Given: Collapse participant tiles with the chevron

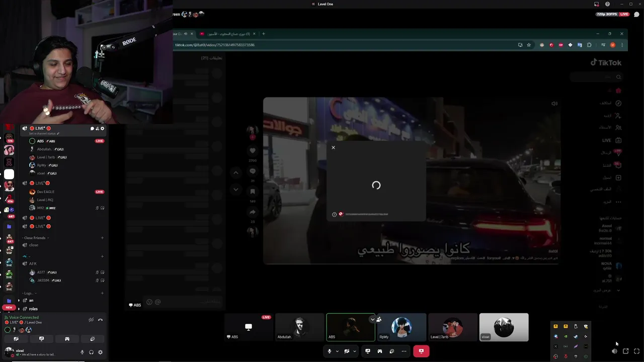Looking at the screenshot, I should pos(373,319).
